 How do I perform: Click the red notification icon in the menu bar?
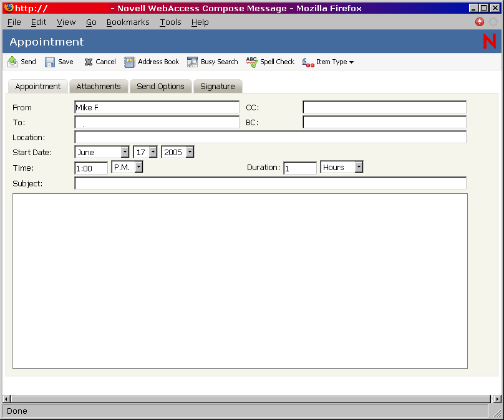pos(480,22)
